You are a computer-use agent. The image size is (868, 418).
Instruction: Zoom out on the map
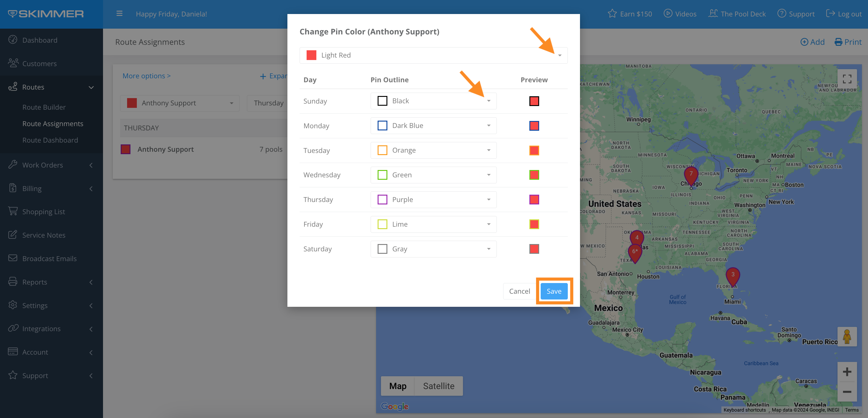tap(847, 391)
